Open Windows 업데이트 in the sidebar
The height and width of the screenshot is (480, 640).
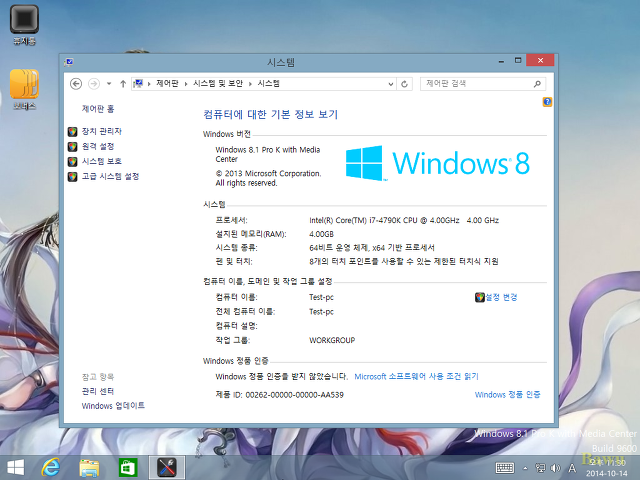click(x=113, y=406)
